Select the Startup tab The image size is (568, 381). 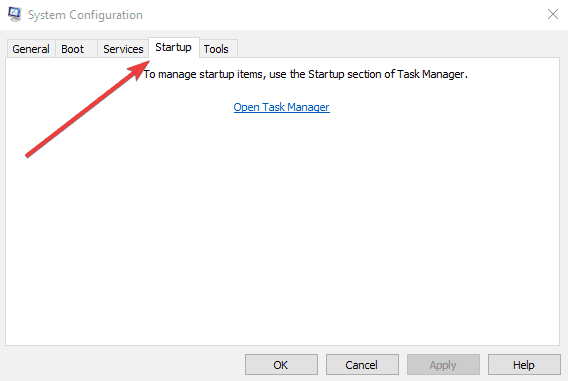point(174,47)
